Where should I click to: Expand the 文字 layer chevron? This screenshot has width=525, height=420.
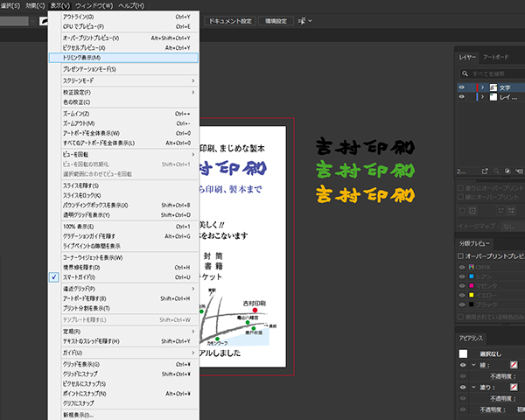482,87
